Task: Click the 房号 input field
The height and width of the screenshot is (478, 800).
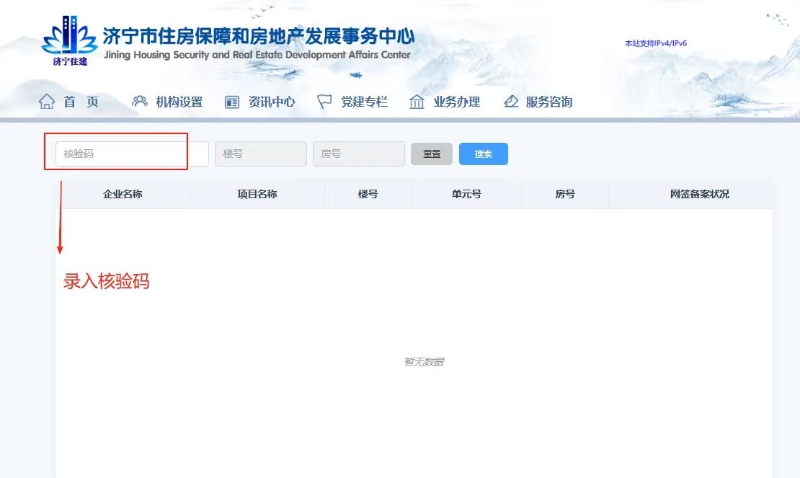Action: pos(358,154)
